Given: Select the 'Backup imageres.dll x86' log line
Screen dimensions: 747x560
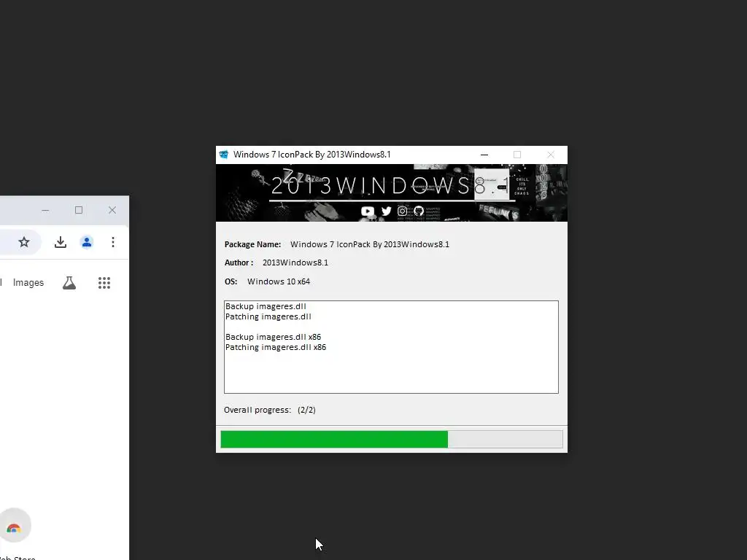Looking at the screenshot, I should [x=273, y=337].
